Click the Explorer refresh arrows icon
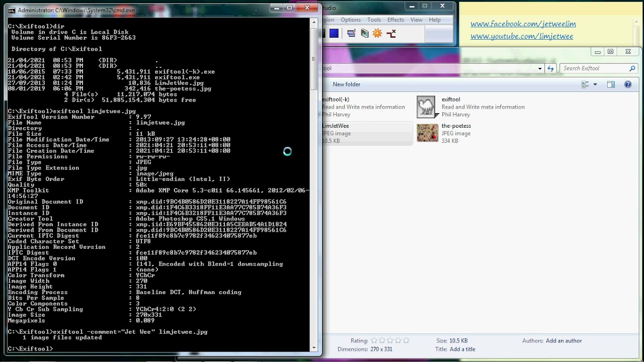Viewport: 644px width, 362px height. point(551,68)
